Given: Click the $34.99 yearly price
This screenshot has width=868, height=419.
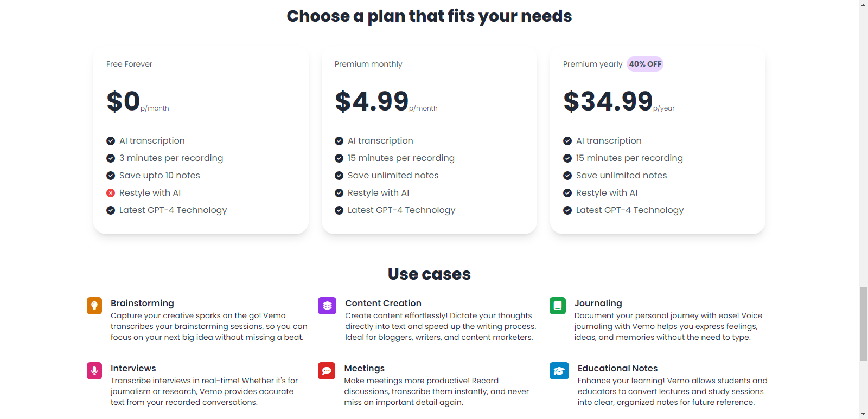Looking at the screenshot, I should click(x=608, y=101).
